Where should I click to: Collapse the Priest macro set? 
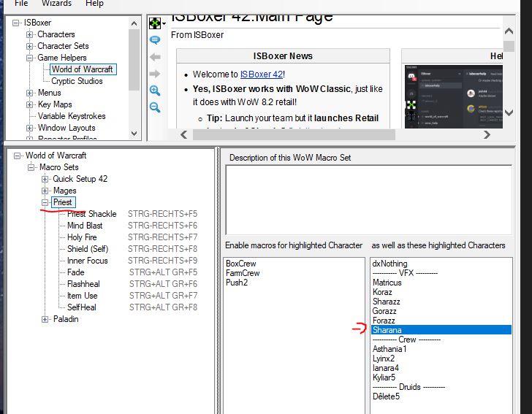click(x=45, y=202)
